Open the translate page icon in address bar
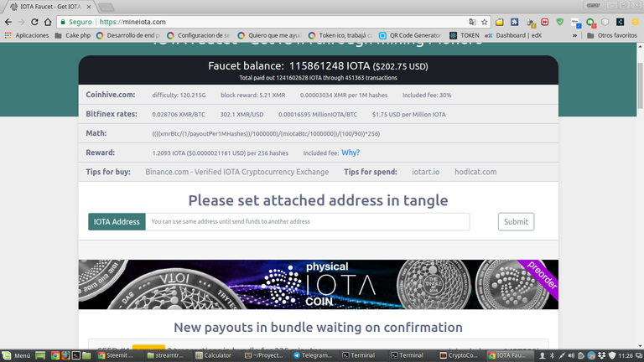 (472, 22)
